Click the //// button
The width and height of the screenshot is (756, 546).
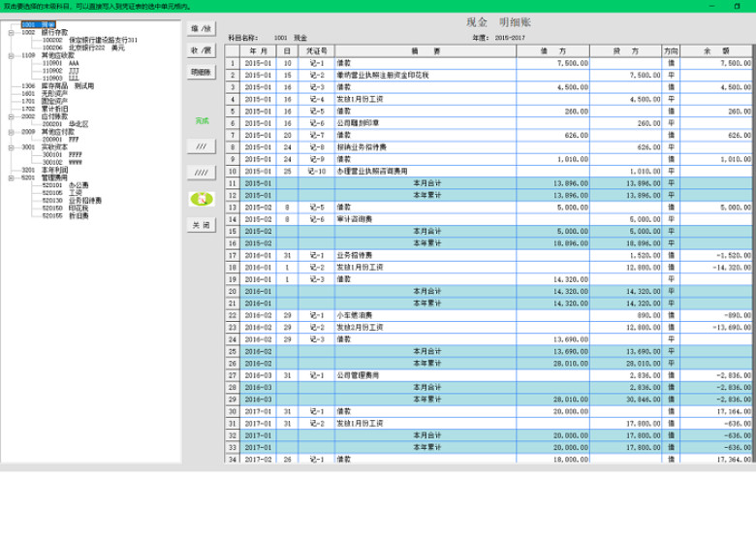tap(201, 173)
